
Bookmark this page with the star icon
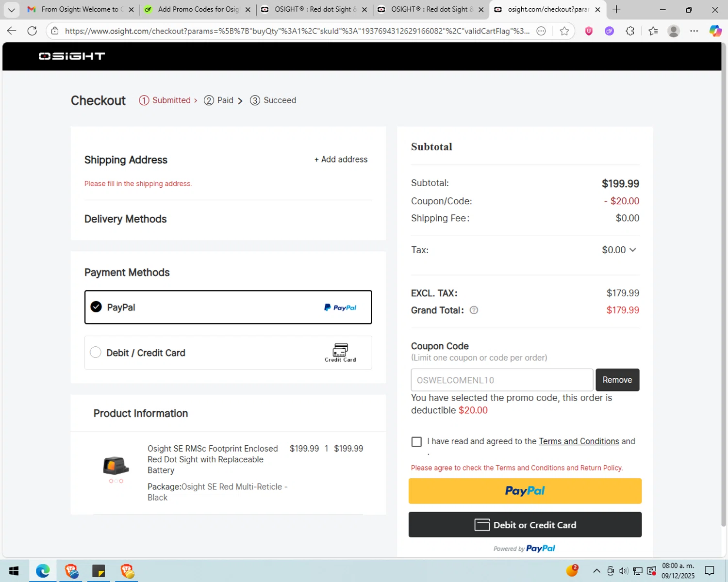click(564, 31)
